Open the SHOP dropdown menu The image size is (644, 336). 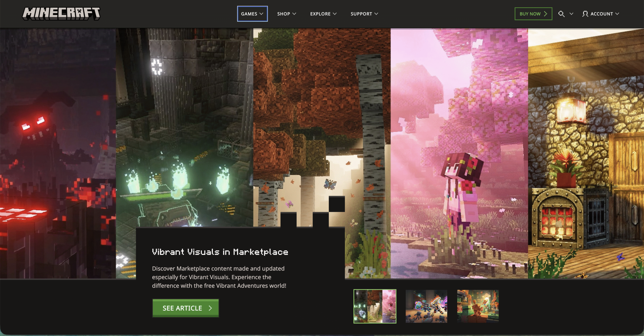[287, 14]
